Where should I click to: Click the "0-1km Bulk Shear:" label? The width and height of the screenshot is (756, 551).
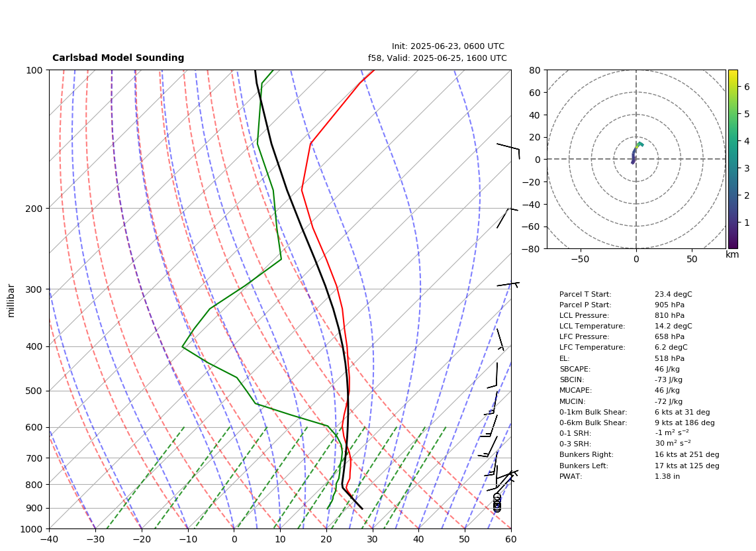(593, 412)
